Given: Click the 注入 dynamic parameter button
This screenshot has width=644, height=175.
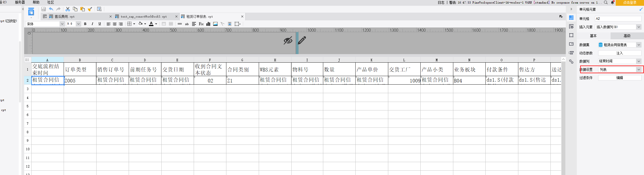Looking at the screenshot, I should [620, 53].
